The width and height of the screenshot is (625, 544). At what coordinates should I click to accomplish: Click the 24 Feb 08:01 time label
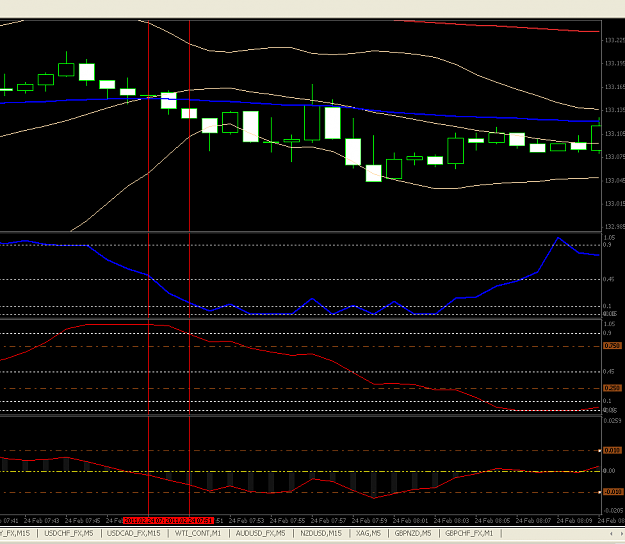click(x=410, y=520)
